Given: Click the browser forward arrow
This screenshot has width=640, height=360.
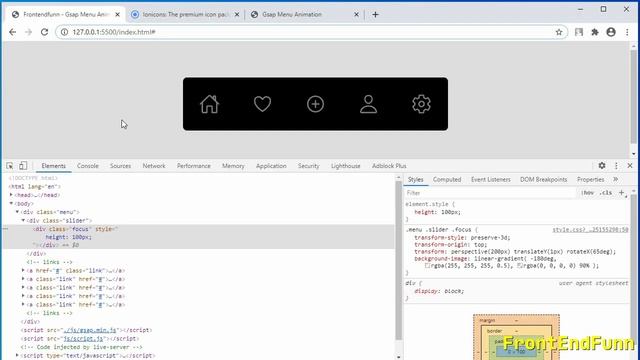Looking at the screenshot, I should 28,32.
